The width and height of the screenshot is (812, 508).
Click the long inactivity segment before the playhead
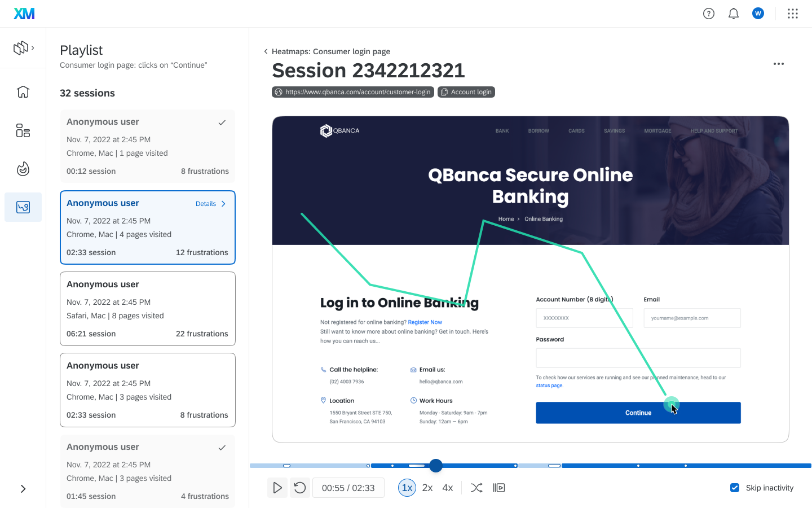pyautogui.click(x=417, y=466)
